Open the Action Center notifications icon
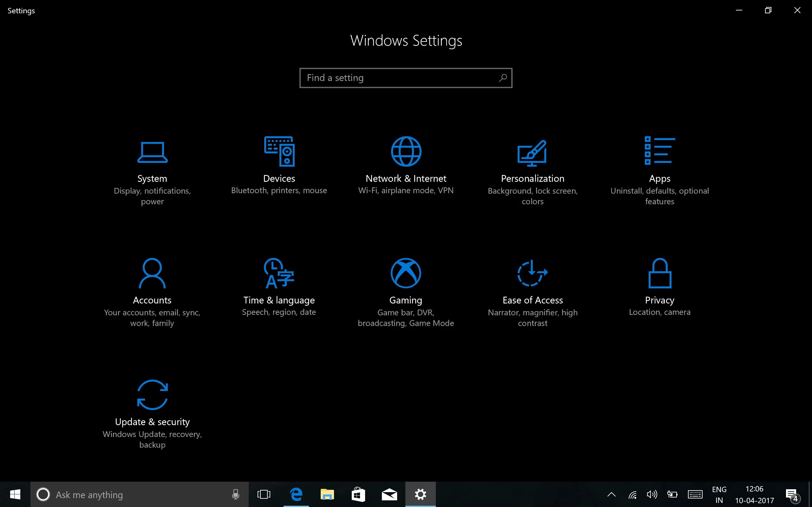 (x=792, y=495)
